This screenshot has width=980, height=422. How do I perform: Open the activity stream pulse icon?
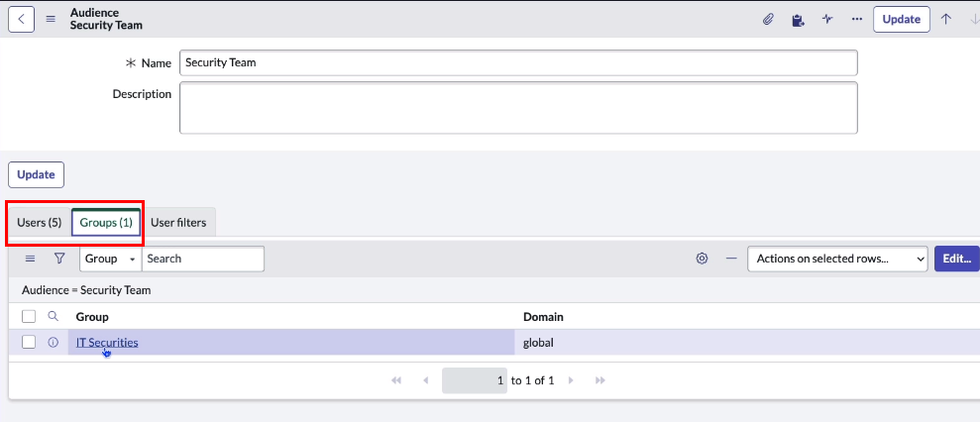coord(827,19)
